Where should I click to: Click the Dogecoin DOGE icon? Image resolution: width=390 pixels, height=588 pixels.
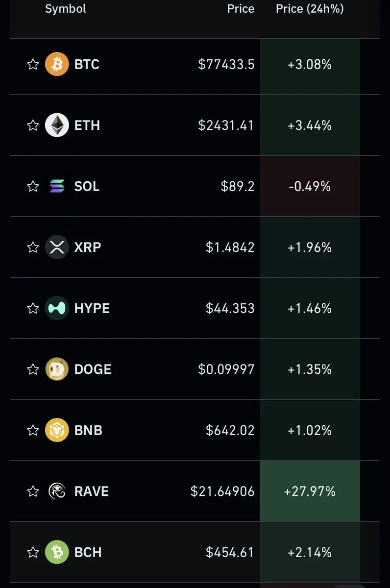(57, 369)
